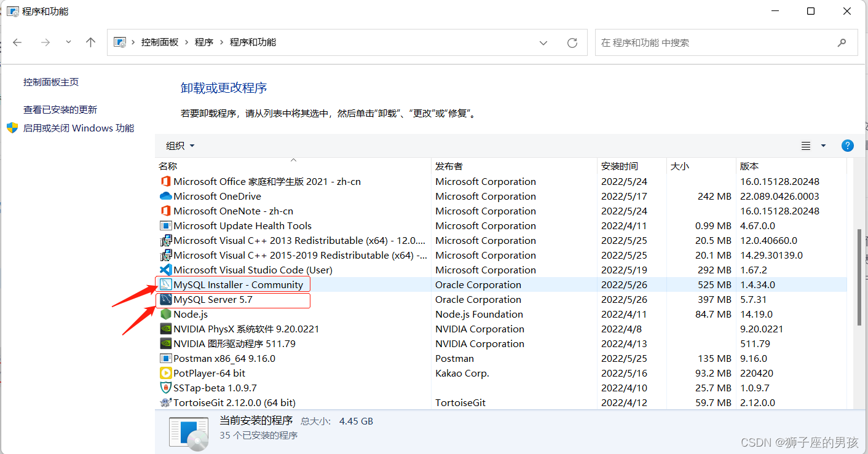Open the 组织 dropdown menu
The image size is (868, 454).
coord(180,146)
